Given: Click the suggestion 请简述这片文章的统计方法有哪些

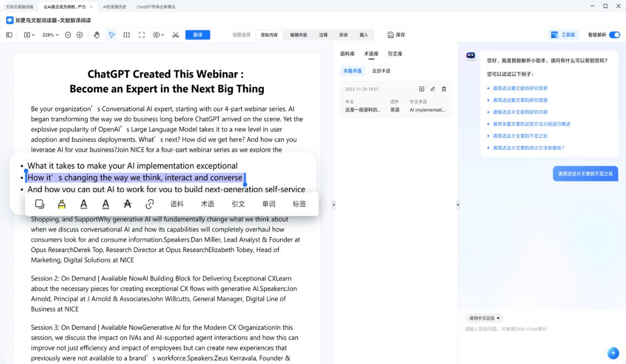Looking at the screenshot, I should pyautogui.click(x=528, y=148).
